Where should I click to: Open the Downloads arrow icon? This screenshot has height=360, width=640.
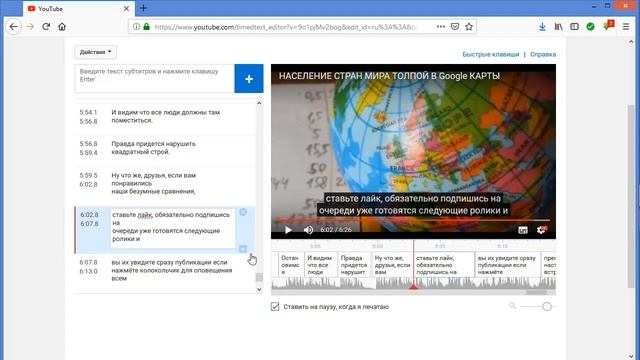(542, 27)
